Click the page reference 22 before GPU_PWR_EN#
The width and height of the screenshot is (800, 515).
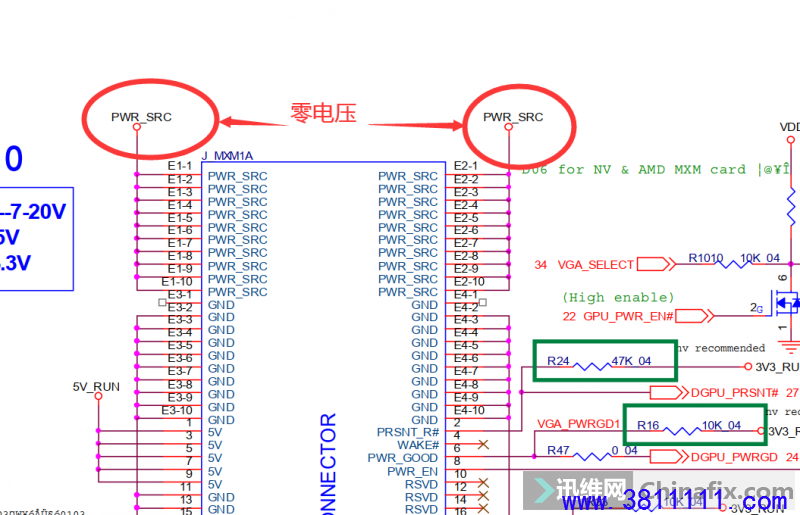(x=569, y=316)
